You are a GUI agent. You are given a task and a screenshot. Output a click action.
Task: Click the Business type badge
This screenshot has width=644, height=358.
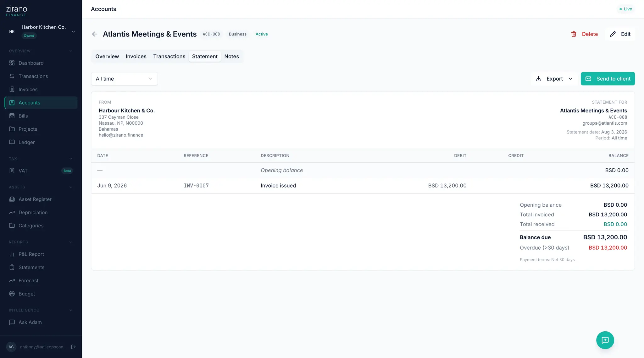click(x=238, y=34)
